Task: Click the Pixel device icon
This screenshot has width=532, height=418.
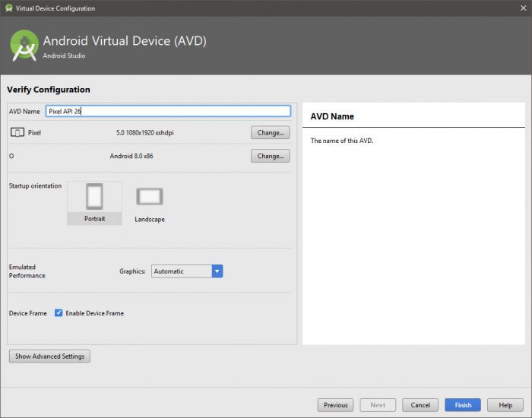Action: 17,132
